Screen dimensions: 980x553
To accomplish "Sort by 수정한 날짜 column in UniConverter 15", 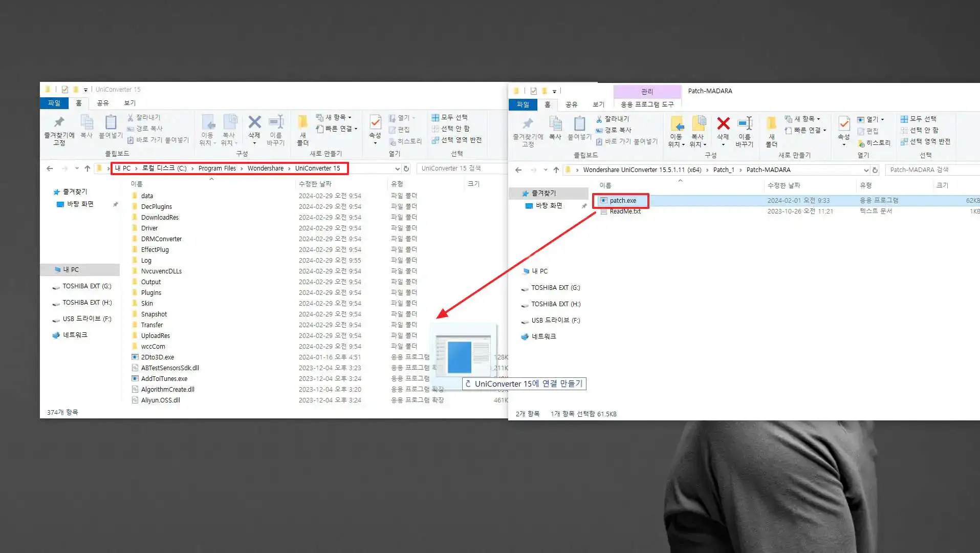I will coord(315,184).
